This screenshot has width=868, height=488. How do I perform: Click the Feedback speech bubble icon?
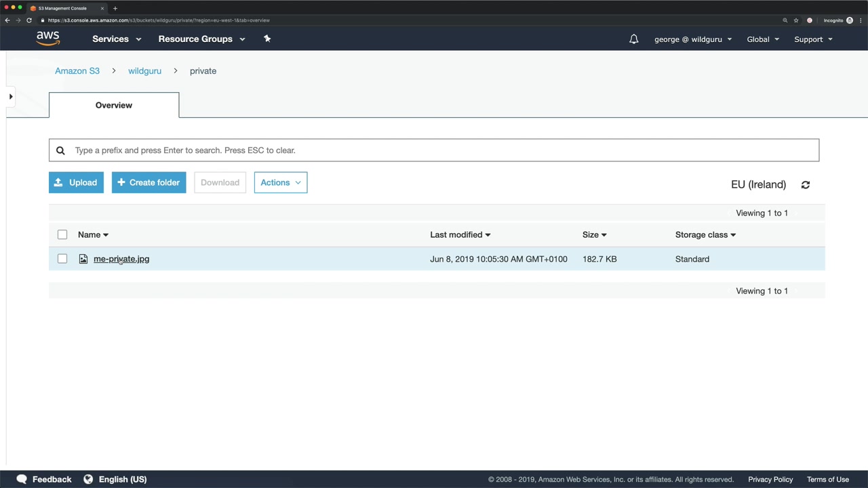click(x=22, y=479)
